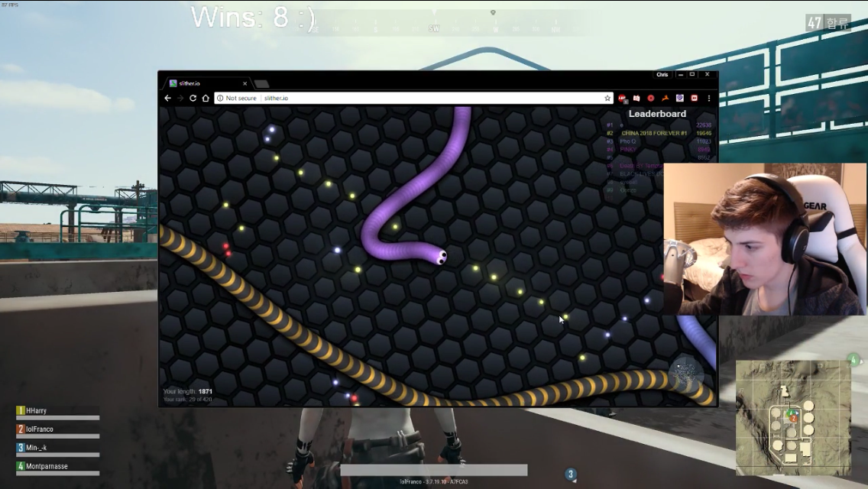Click the Wins: 8 overlay text
The width and height of the screenshot is (868, 489).
tap(253, 18)
